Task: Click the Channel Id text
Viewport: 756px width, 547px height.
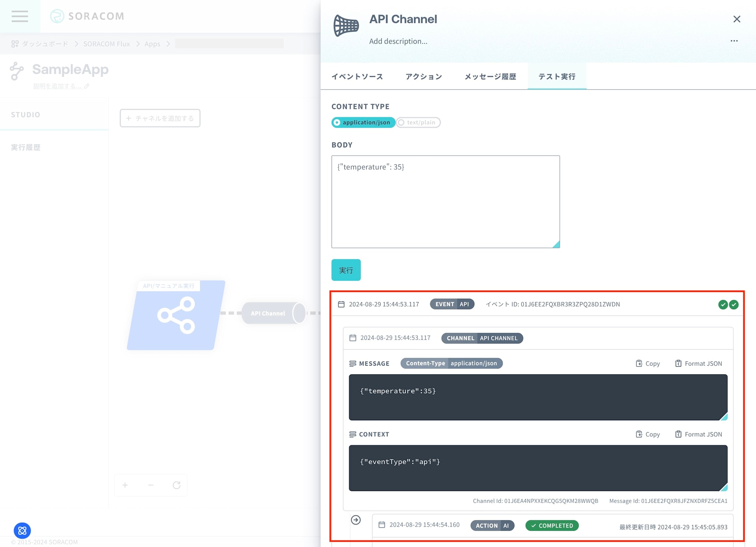Action: click(x=536, y=501)
